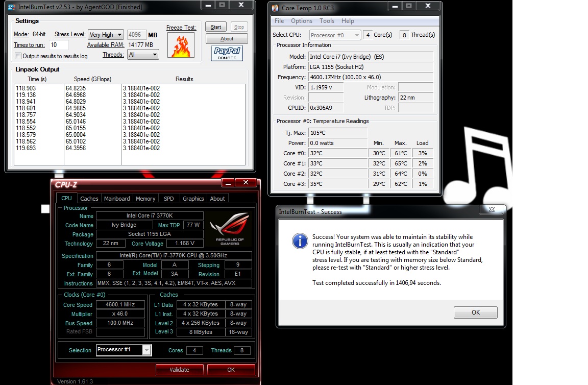
Task: Click the Core #0 temperature 32°C
Action: click(x=337, y=153)
